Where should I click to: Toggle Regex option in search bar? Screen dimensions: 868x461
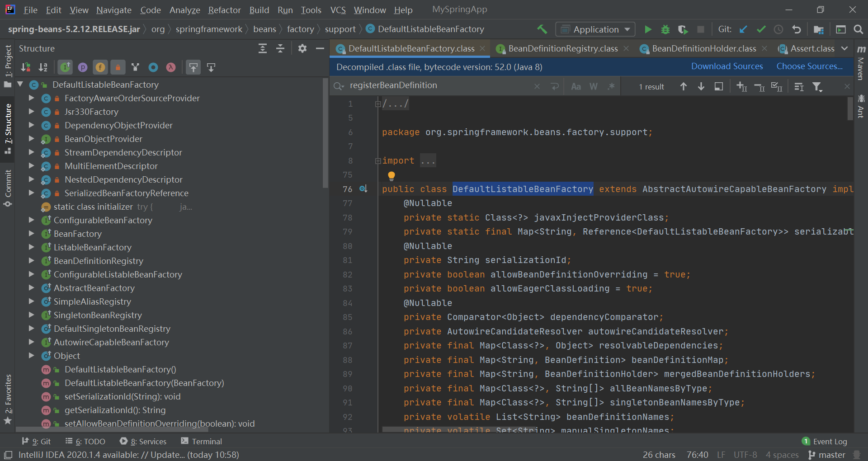pyautogui.click(x=611, y=86)
